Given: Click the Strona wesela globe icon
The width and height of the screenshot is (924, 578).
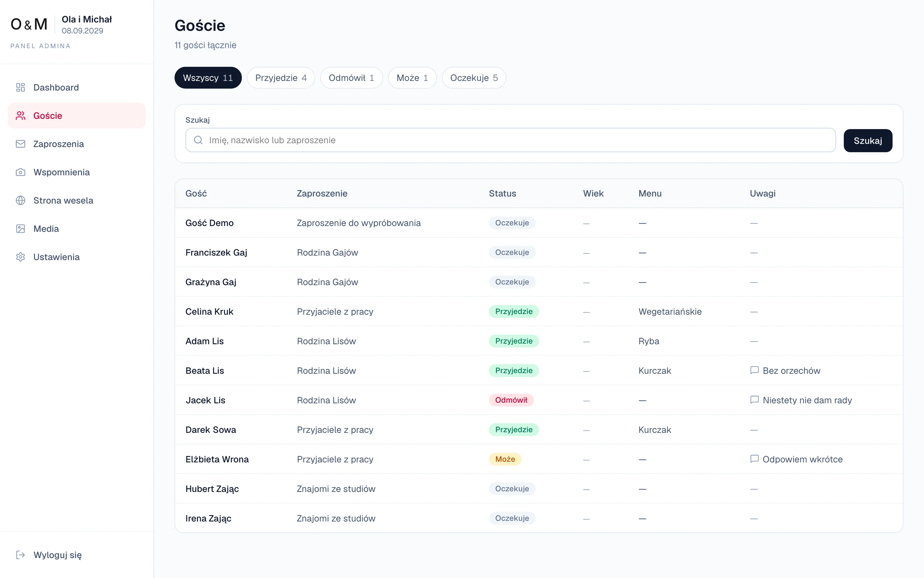Looking at the screenshot, I should coord(21,201).
